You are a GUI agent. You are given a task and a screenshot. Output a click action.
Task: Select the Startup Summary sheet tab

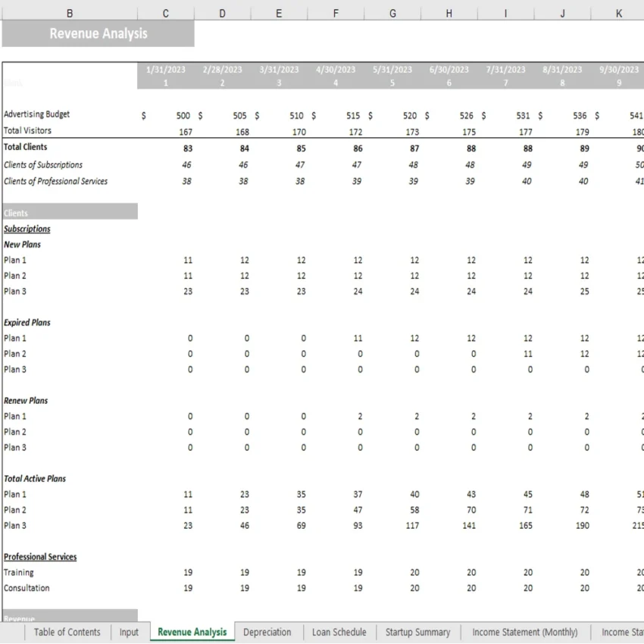coord(417,632)
